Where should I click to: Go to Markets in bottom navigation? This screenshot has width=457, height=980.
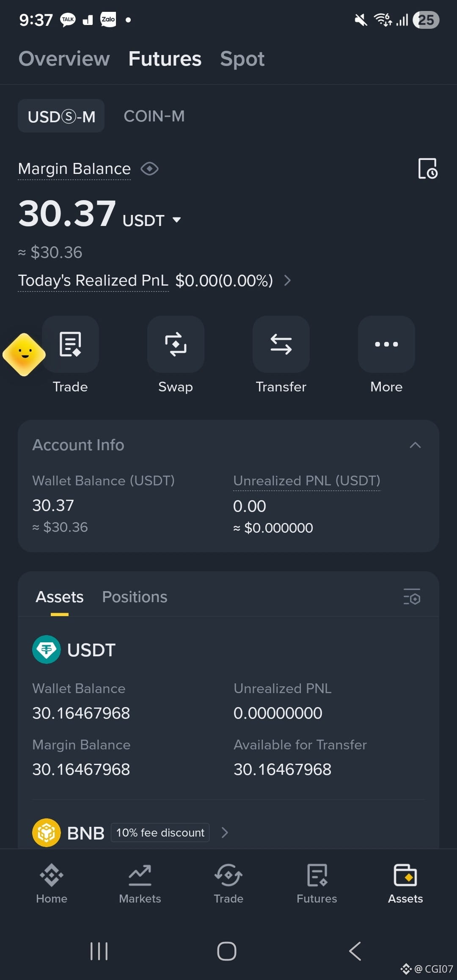(140, 884)
